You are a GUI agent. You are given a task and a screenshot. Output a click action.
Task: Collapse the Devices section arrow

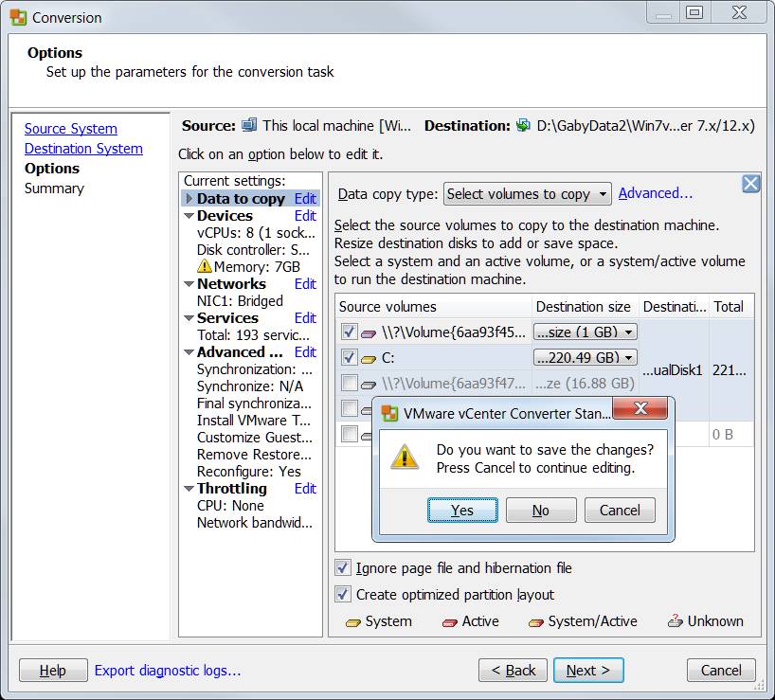point(189,216)
